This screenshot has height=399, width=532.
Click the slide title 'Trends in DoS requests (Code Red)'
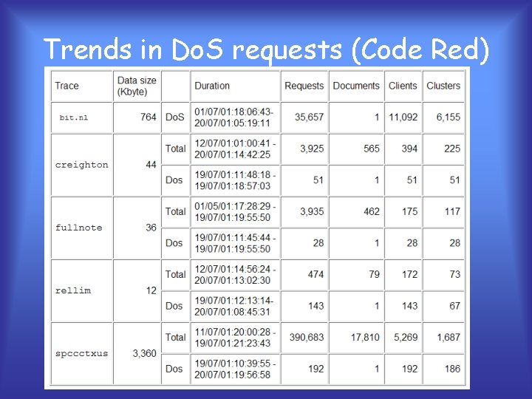click(266, 50)
